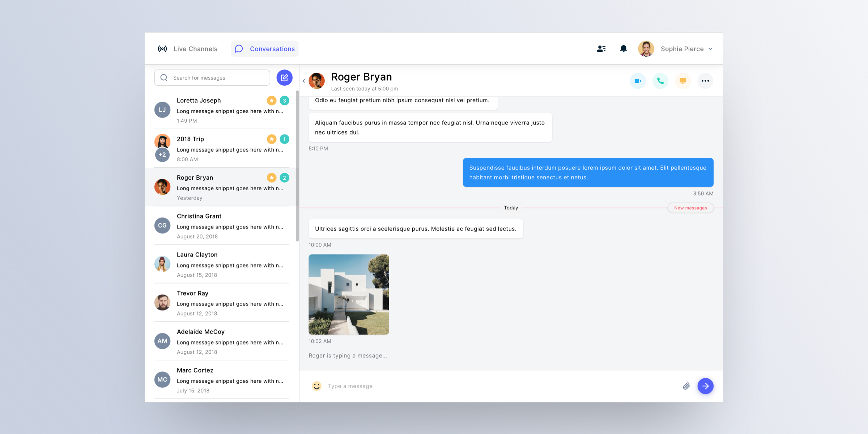Open the contacts list icon
The height and width of the screenshot is (434, 868).
(x=601, y=49)
